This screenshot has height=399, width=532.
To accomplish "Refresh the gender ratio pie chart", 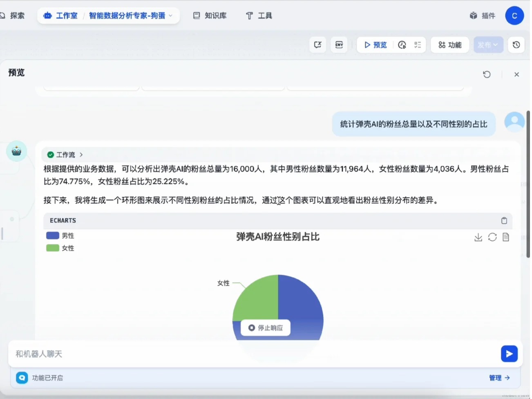I will click(x=492, y=237).
